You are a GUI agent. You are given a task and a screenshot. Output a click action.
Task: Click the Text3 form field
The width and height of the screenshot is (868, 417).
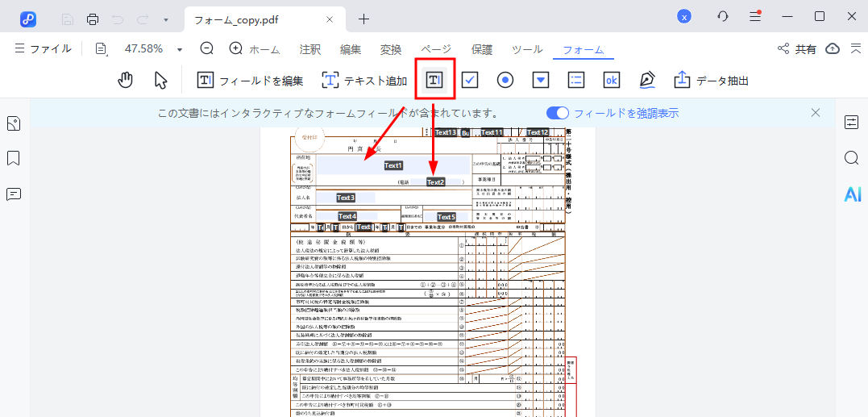tap(346, 198)
